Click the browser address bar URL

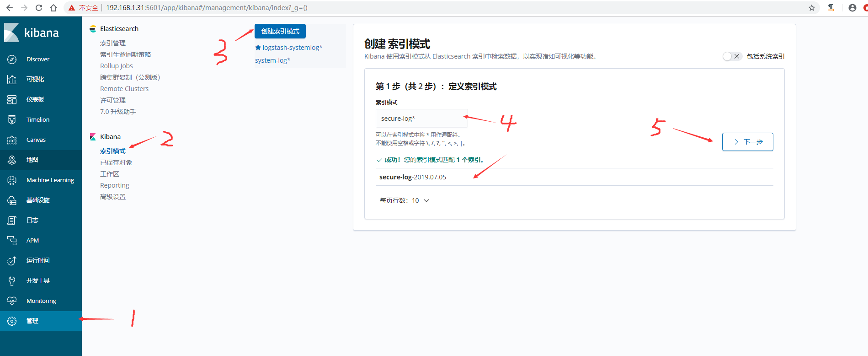[207, 8]
